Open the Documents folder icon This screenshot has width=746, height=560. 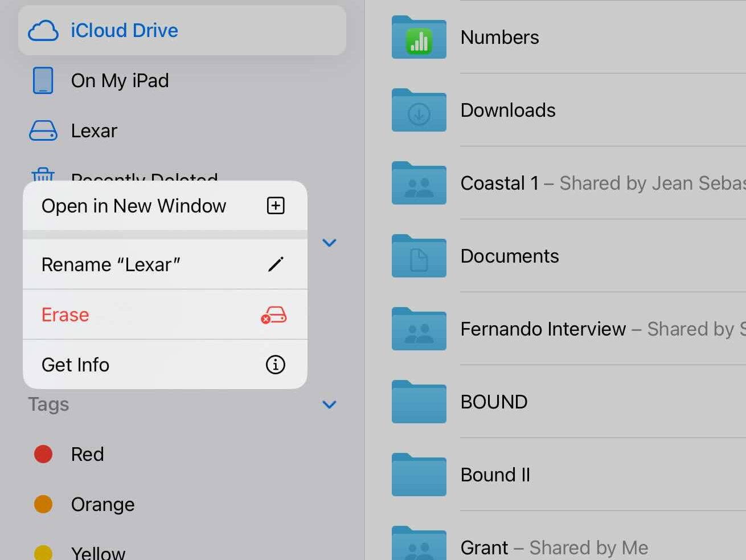point(419,257)
